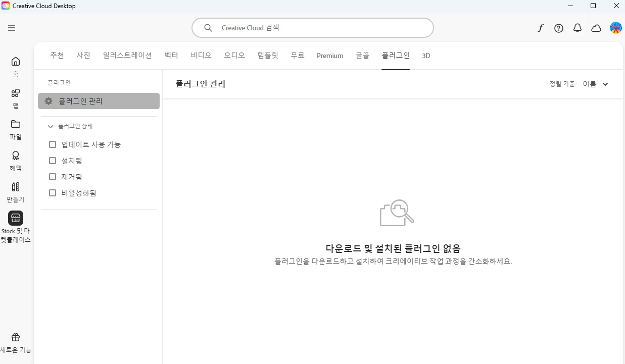Click 다운로드 및 설치된 플러그인 없음 message
This screenshot has height=364, width=625.
click(x=393, y=248)
